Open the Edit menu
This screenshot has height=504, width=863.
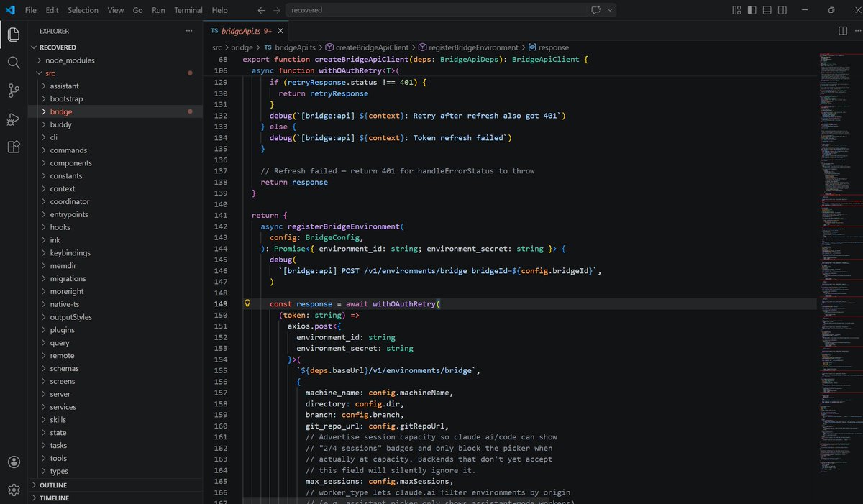pyautogui.click(x=52, y=10)
